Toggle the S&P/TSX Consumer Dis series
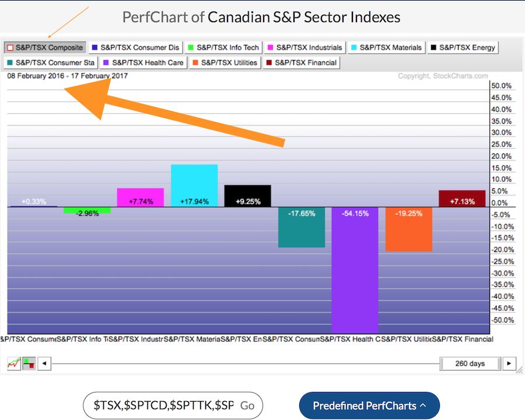The height and width of the screenshot is (420, 525). [x=135, y=47]
